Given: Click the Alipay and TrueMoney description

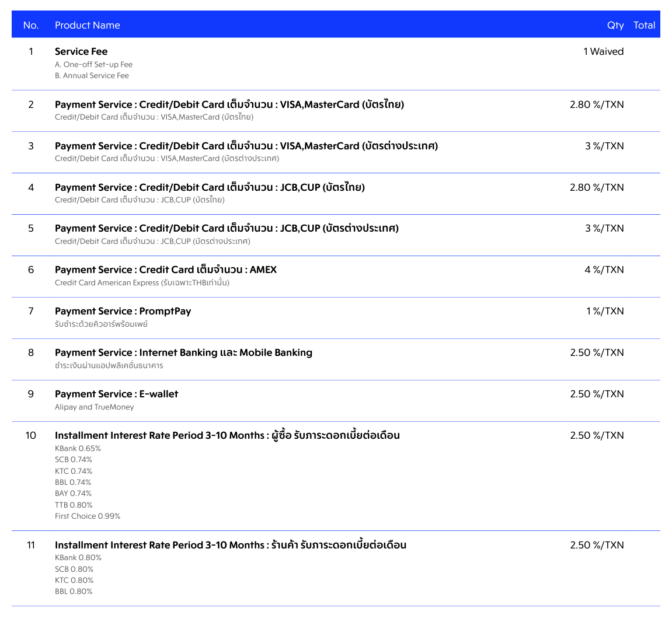Looking at the screenshot, I should (94, 407).
